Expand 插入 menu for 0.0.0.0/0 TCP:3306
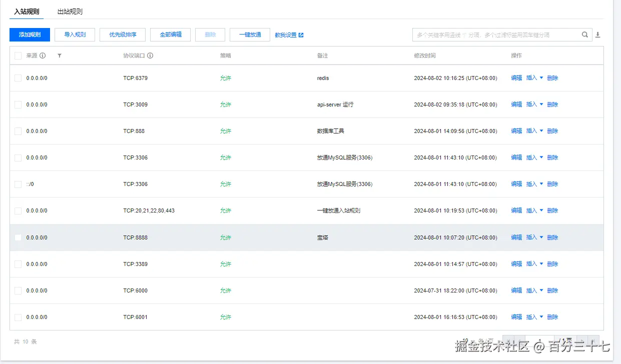This screenshot has height=364, width=621. (534, 157)
